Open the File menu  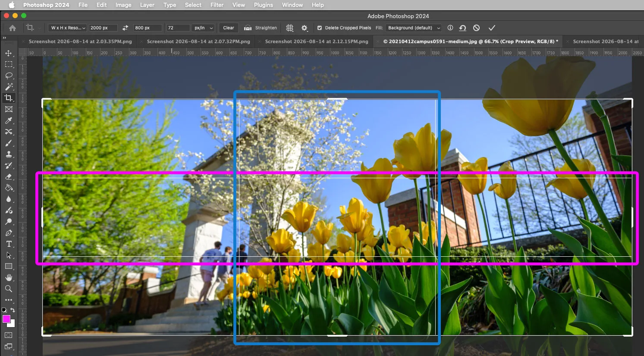(x=83, y=5)
